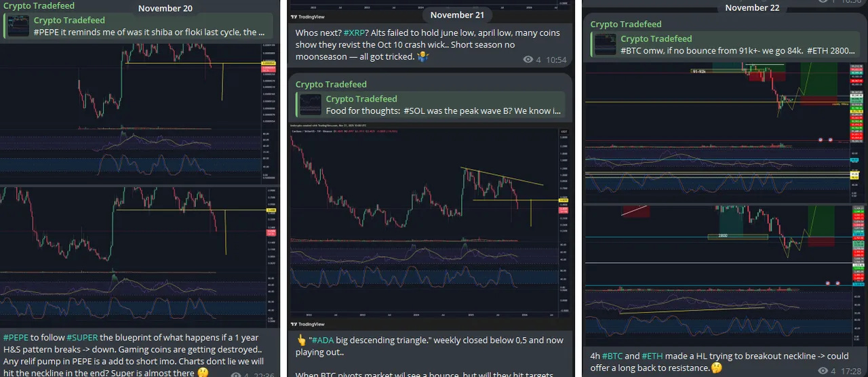The height and width of the screenshot is (377, 868).
Task: Open Crypto Tradefeed sender name above the SOL reply
Action: (x=331, y=84)
